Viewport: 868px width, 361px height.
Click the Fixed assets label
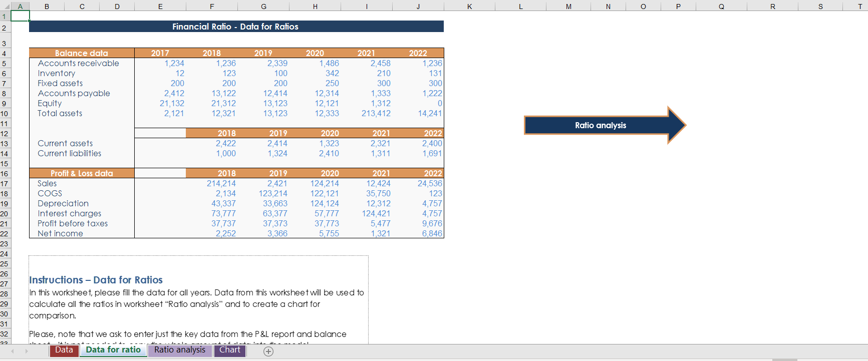(60, 83)
